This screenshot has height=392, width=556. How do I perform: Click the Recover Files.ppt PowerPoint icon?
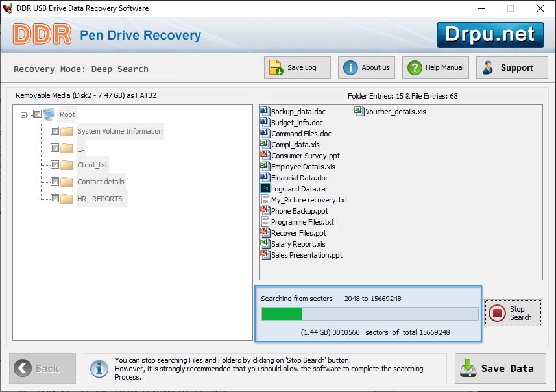coord(265,233)
